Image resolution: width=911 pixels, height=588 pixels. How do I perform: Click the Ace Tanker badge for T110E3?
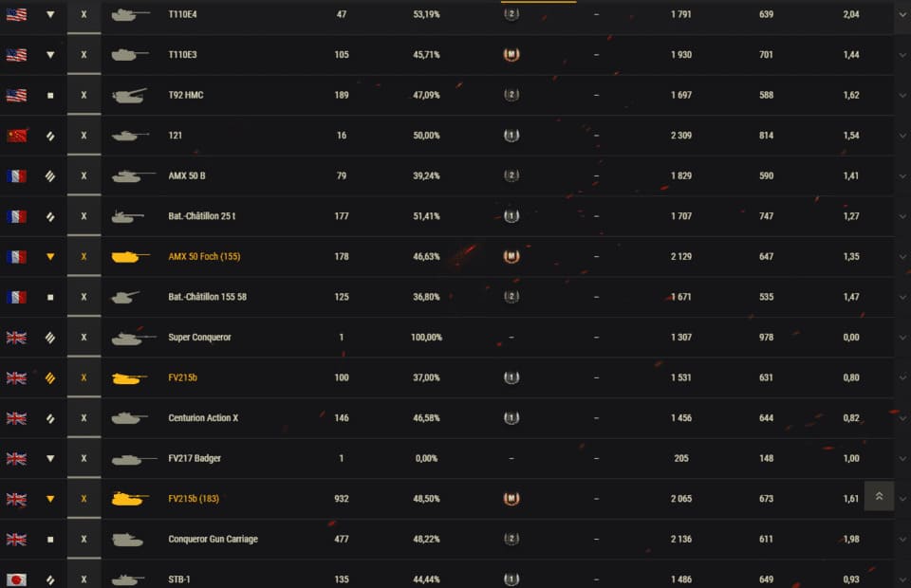tap(511, 55)
